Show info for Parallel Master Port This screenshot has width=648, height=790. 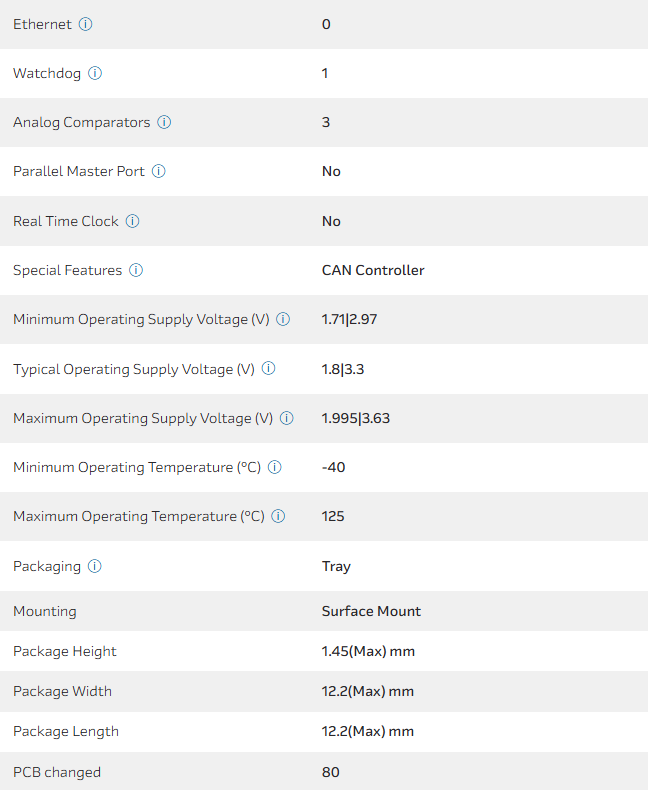pyautogui.click(x=159, y=171)
